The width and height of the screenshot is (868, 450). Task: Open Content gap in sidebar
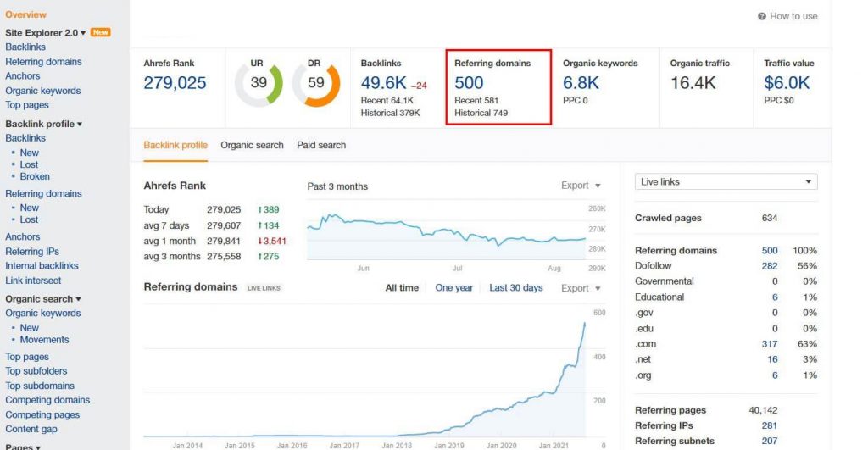31,429
